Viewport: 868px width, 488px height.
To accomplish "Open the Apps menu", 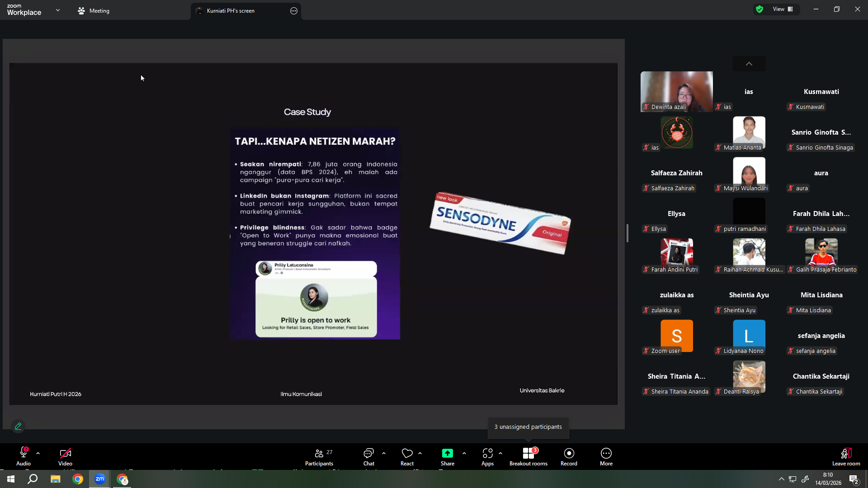I will pos(487,456).
